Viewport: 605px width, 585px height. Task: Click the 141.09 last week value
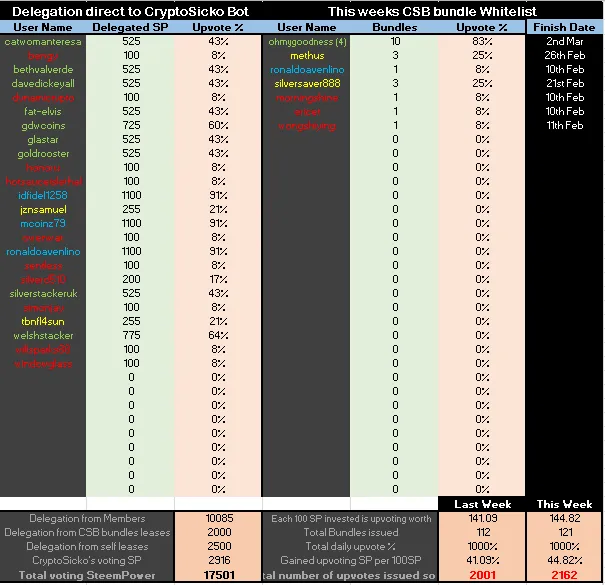[x=483, y=518]
